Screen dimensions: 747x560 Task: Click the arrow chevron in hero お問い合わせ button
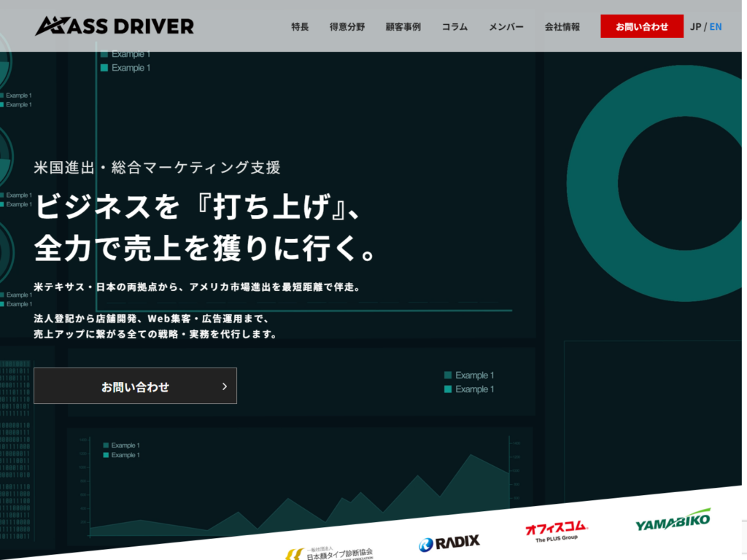coord(225,386)
